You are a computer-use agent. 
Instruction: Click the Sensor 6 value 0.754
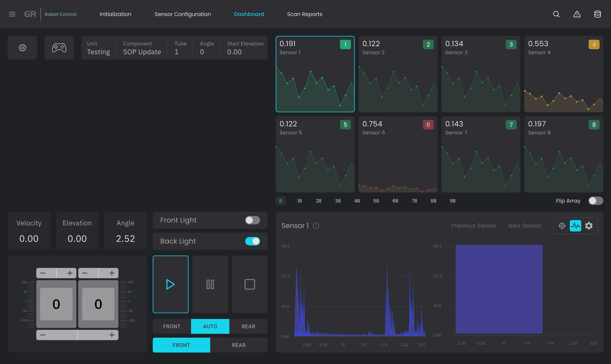click(372, 124)
